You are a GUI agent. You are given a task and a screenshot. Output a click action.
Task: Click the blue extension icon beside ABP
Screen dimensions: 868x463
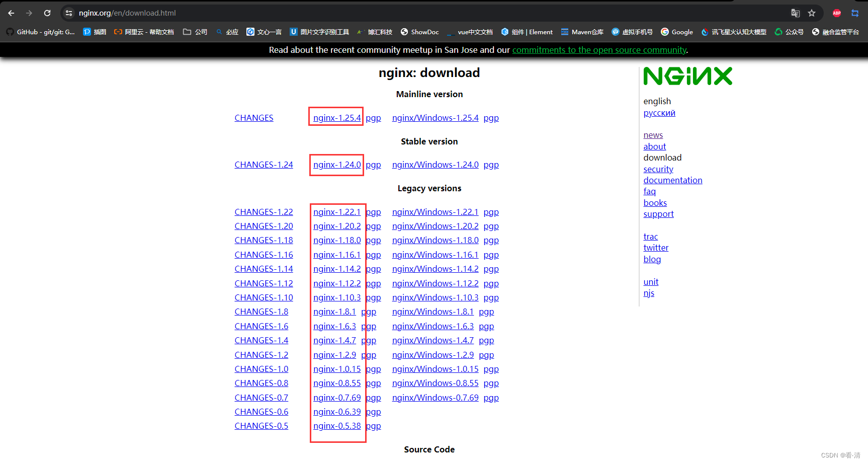tap(855, 13)
